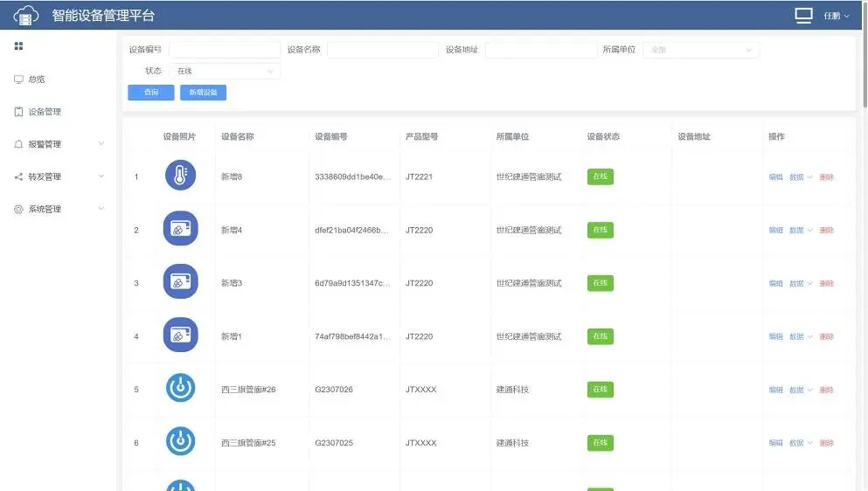
Task: Open the 所属单位 dropdown
Action: pos(700,50)
